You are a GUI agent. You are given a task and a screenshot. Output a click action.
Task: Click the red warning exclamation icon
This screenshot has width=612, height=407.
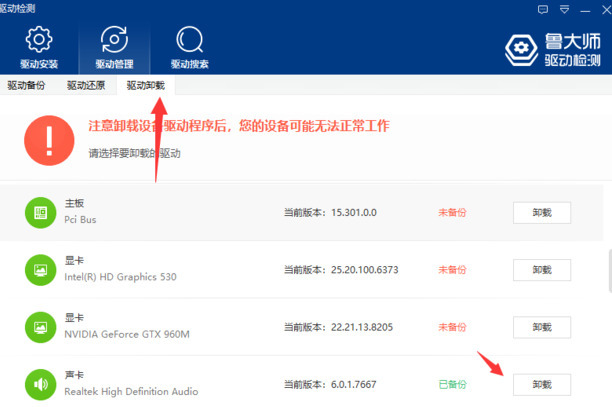pos(49,140)
